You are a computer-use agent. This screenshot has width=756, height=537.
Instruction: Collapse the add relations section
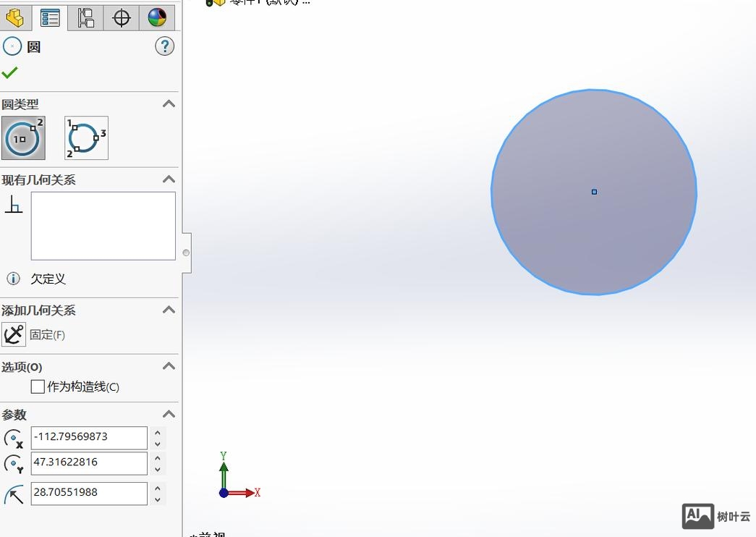pyautogui.click(x=169, y=310)
